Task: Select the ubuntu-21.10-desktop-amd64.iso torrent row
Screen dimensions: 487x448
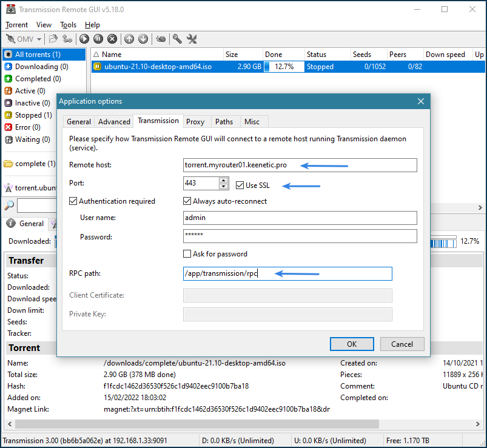Action: click(x=288, y=67)
